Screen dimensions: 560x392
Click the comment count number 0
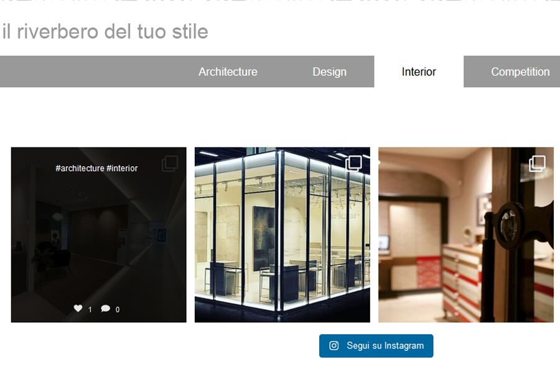point(118,309)
